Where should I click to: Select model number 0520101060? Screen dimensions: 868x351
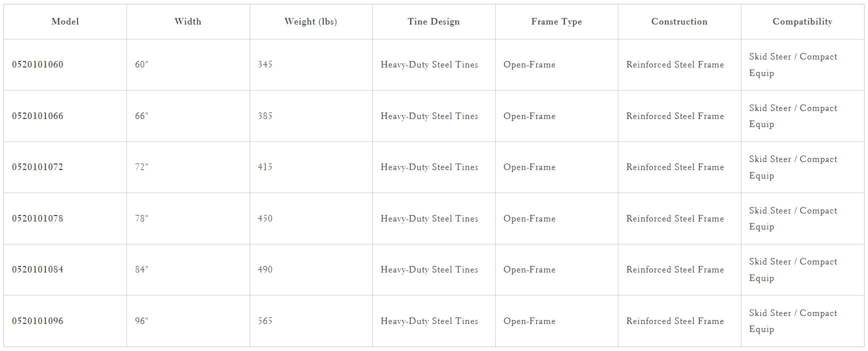(x=38, y=64)
